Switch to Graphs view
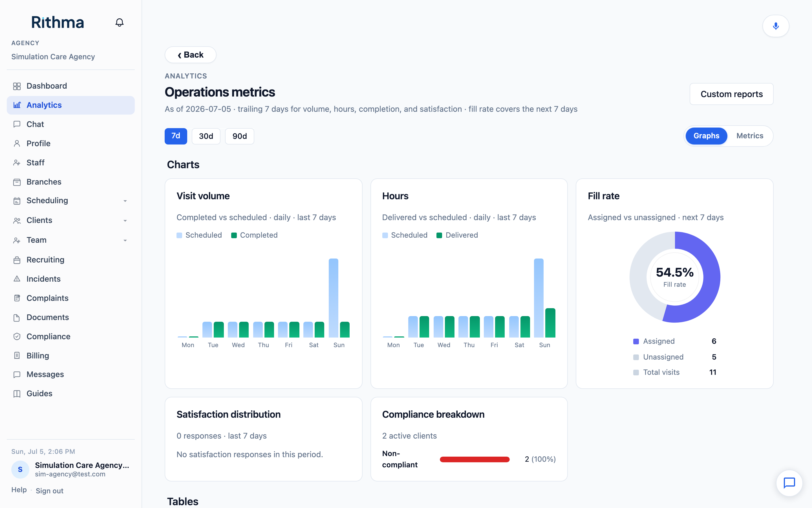This screenshot has height=508, width=812. click(x=706, y=136)
